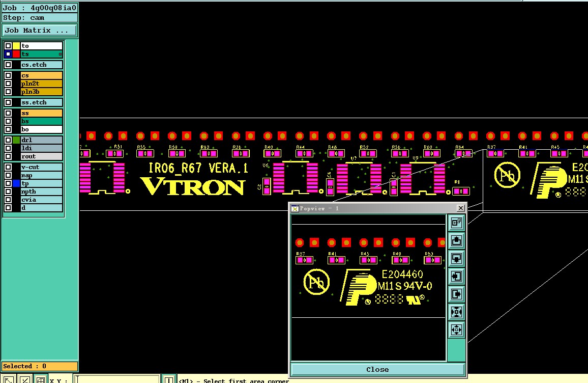Select the cvia layer name

(x=41, y=200)
